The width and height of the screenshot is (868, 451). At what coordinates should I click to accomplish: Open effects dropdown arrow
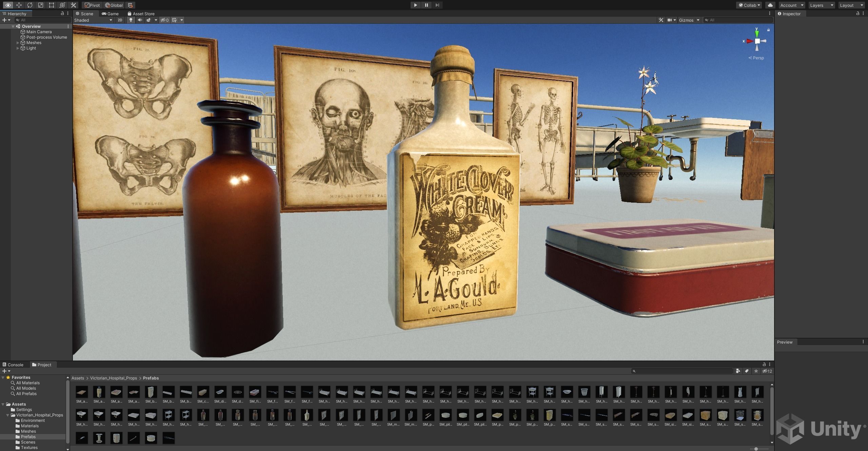pyautogui.click(x=156, y=20)
